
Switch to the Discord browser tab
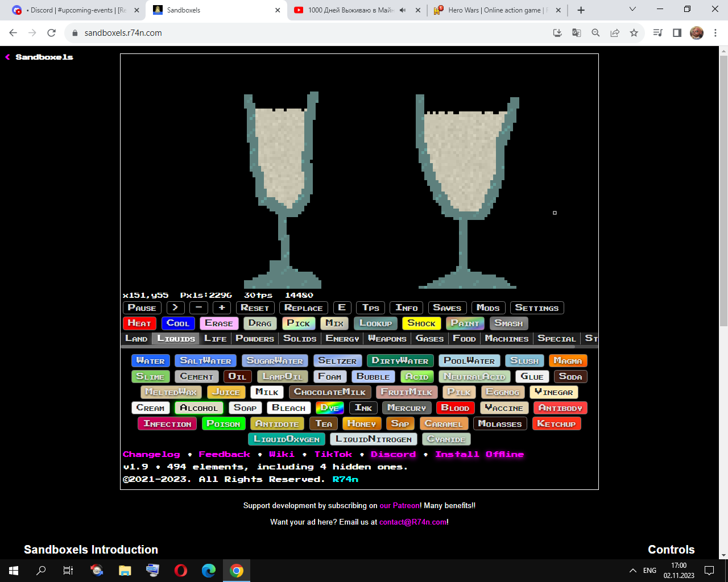pos(74,10)
